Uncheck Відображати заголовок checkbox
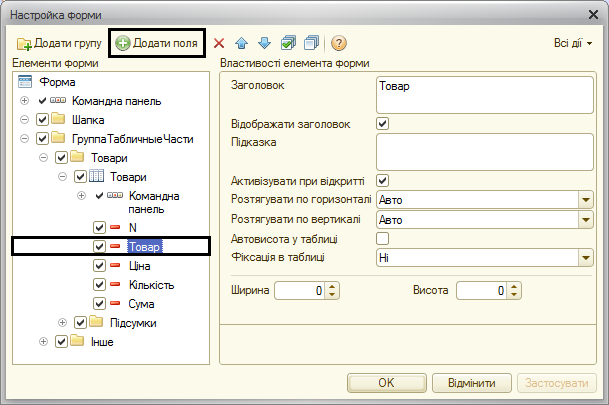Viewport: 609px width, 405px height. point(383,124)
